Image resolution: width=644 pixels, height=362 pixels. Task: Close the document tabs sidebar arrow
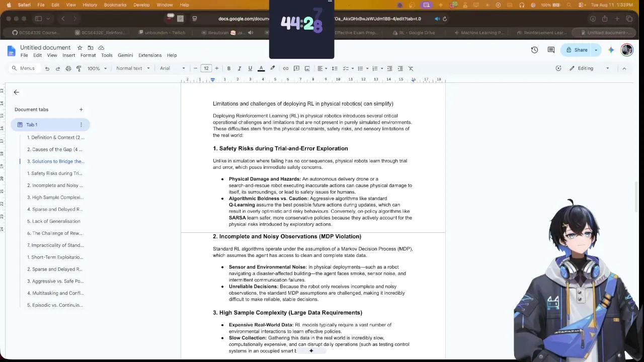point(17,92)
